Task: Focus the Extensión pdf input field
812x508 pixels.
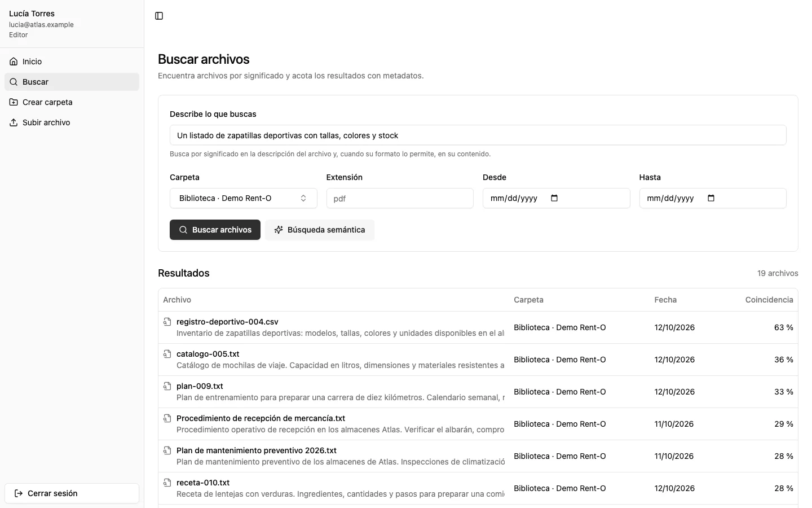Action: (400, 198)
